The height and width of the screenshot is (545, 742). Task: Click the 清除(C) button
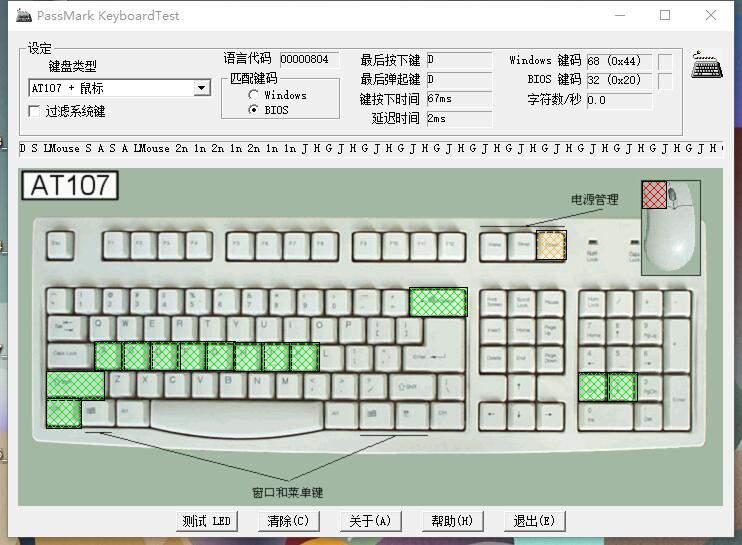[x=288, y=521]
